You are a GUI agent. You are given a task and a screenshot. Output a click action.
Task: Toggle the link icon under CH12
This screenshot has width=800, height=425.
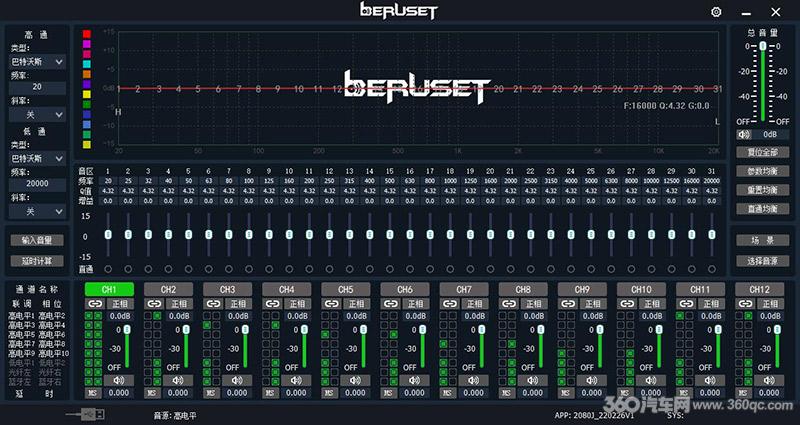pos(746,304)
